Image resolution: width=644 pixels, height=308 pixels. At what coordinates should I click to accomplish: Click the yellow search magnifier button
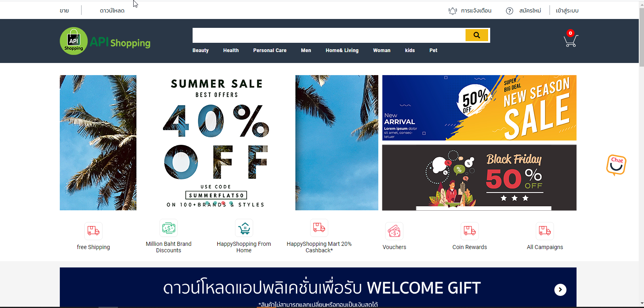[x=477, y=35]
